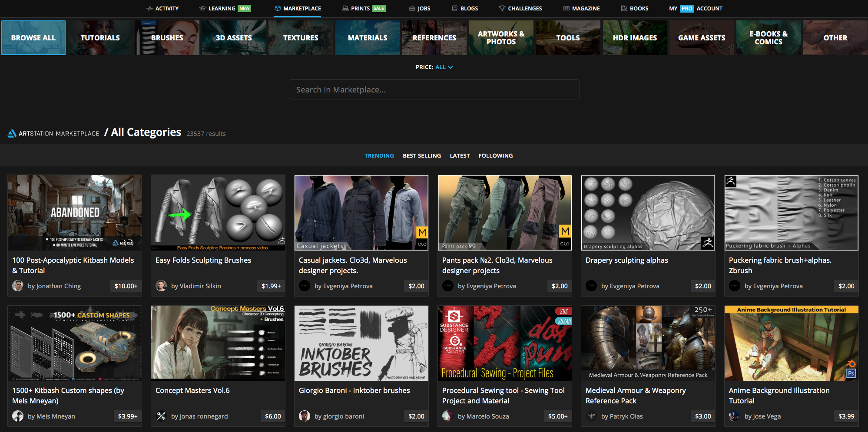
Task: Click the Challenges trophy icon
Action: 502,8
